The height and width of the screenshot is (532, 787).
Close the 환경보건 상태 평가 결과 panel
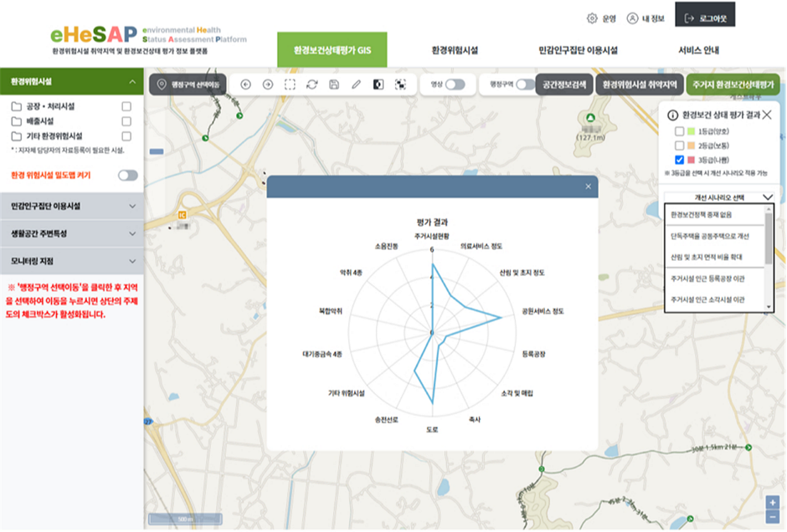[767, 115]
